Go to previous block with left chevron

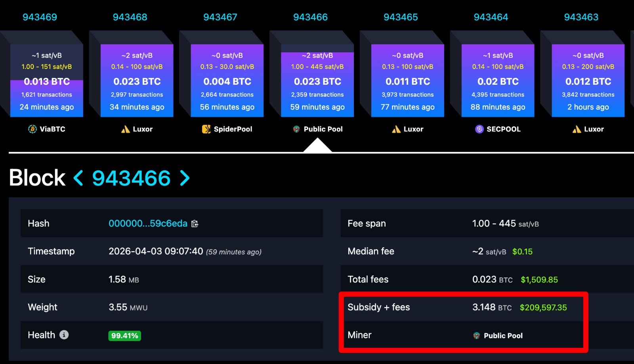point(78,178)
